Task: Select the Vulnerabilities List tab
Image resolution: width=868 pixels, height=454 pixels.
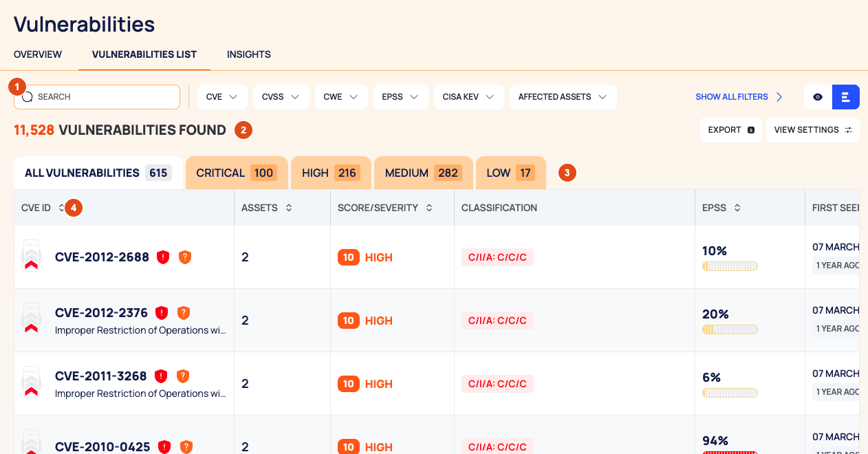Action: (144, 54)
